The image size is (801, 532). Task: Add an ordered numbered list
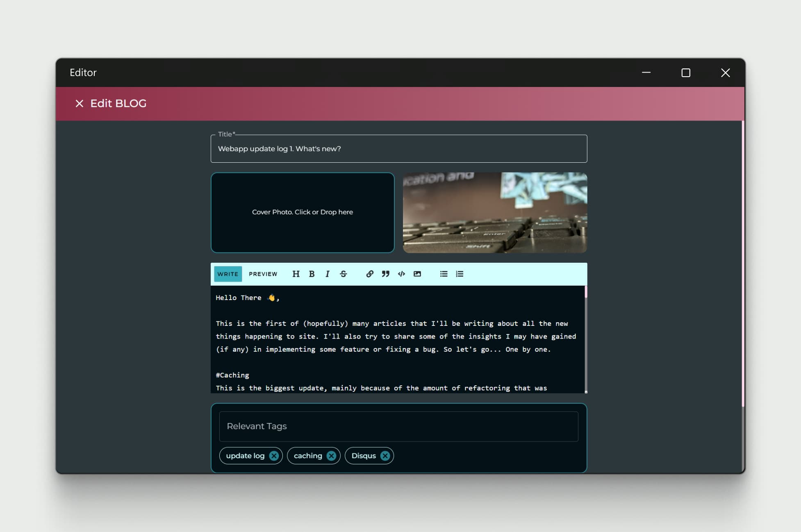460,274
